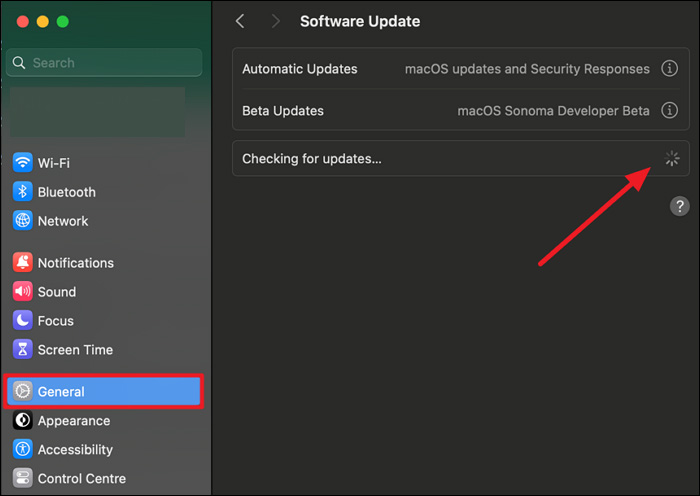Click the Network globe icon
Image resolution: width=700 pixels, height=496 pixels.
tap(22, 221)
